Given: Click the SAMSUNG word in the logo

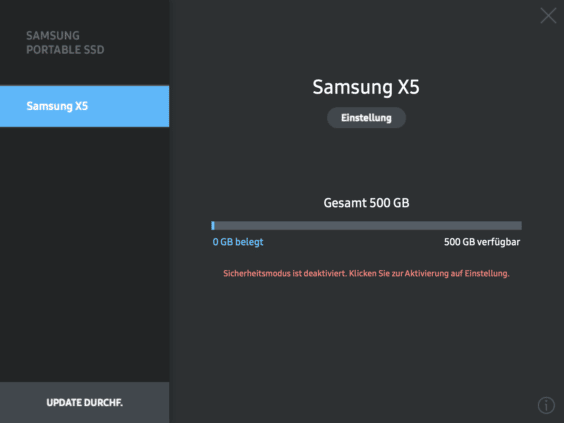Looking at the screenshot, I should click(53, 36).
